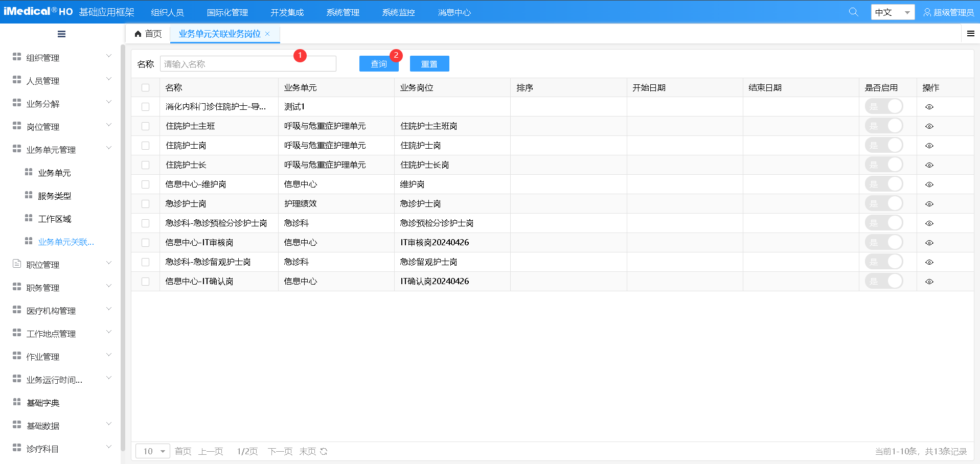The width and height of the screenshot is (980, 464).
Task: Select the 业务单元 grid icon in sidebar
Action: [28, 172]
